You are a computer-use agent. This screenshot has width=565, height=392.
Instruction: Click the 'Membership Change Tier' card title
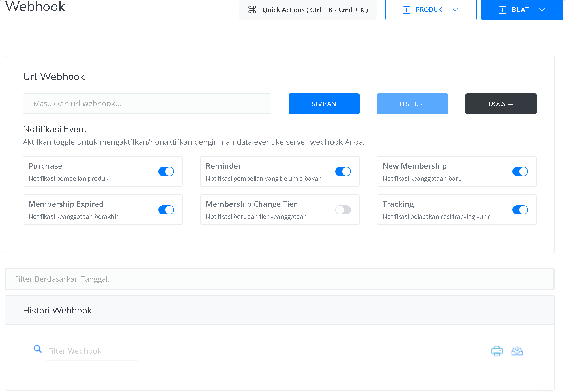(x=251, y=204)
